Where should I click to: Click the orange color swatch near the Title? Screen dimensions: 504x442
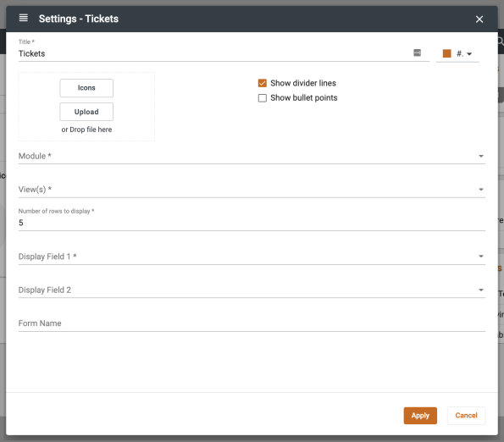446,53
